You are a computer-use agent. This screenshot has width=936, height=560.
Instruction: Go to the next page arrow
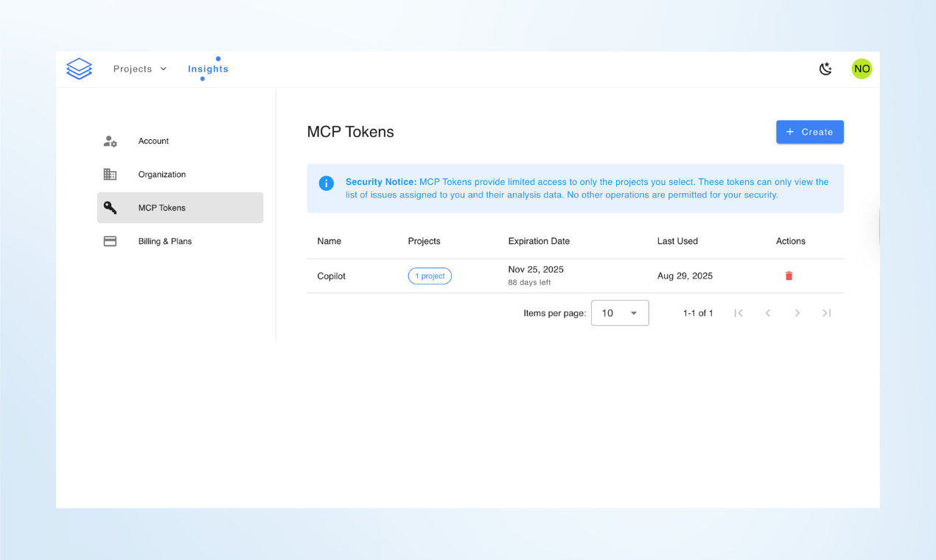click(x=797, y=313)
